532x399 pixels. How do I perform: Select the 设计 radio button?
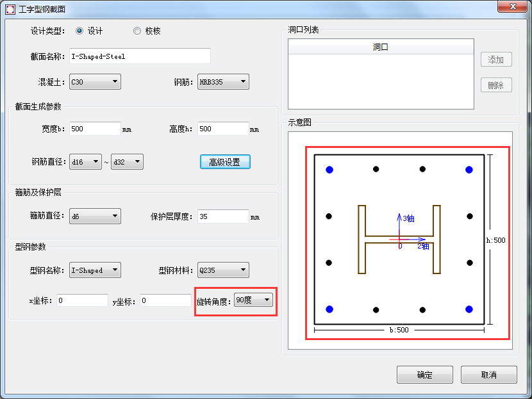click(80, 31)
